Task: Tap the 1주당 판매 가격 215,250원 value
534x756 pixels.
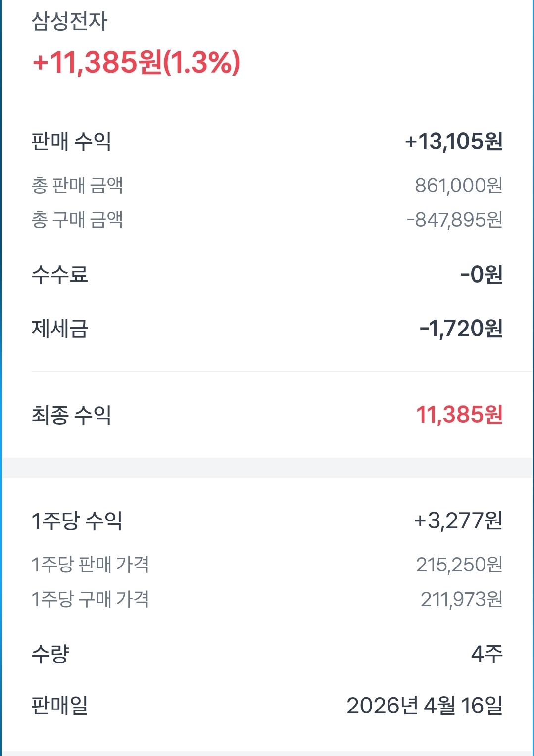Action: 459,565
